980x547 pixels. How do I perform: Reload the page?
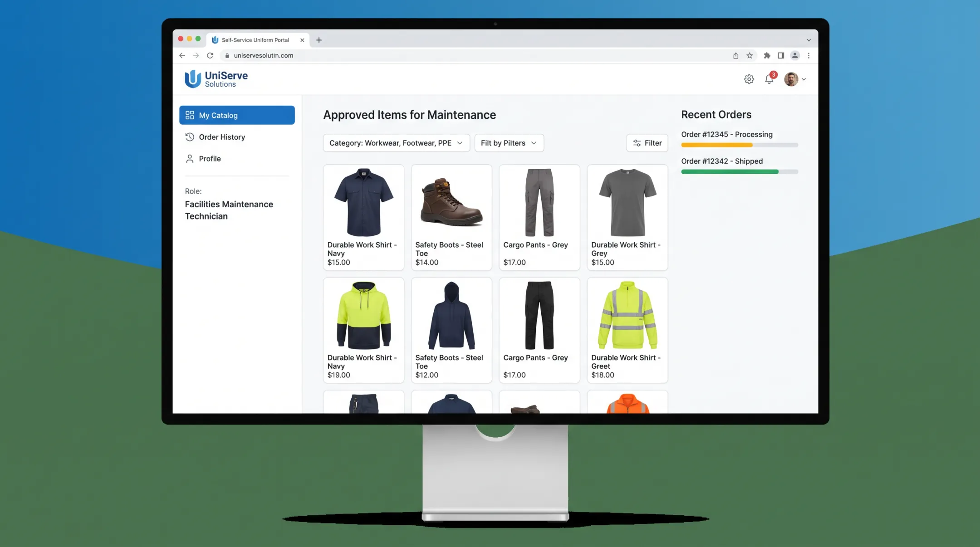point(210,55)
